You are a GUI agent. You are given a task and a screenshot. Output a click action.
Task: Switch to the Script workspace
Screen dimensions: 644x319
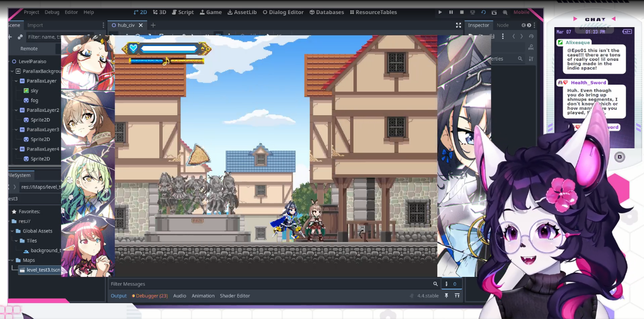[x=182, y=12]
